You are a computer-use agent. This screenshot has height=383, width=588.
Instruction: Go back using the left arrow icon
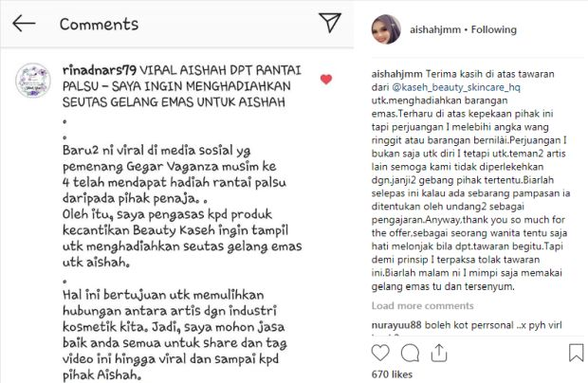point(24,24)
